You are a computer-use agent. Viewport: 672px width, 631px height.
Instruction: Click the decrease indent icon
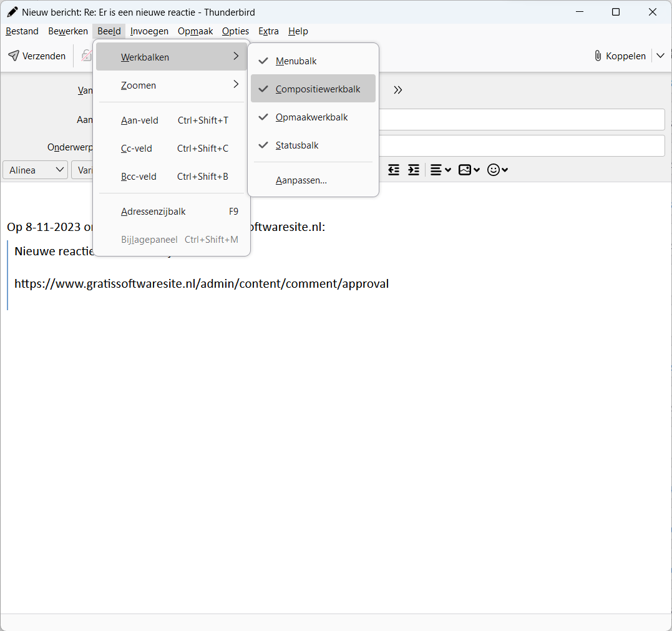coord(394,170)
